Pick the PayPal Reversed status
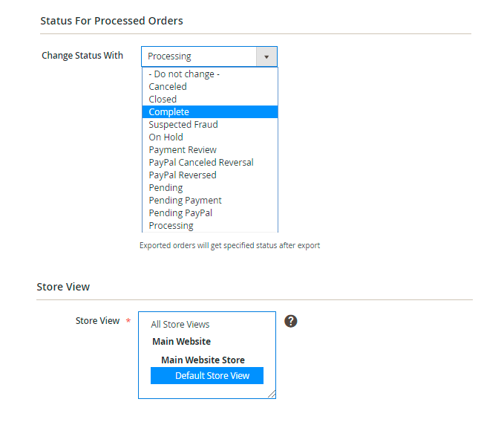Viewport: 504px width, 425px height. tap(210, 175)
